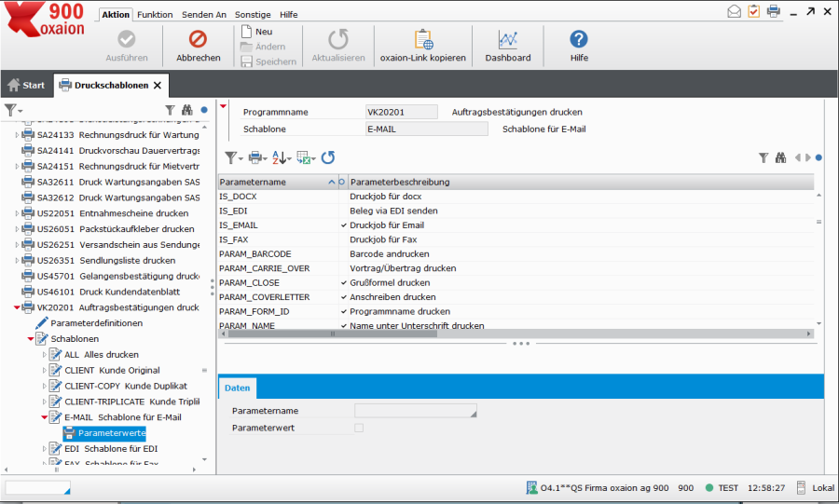This screenshot has height=504, width=839.
Task: Collapse the header panel red triangle
Action: coord(223,106)
